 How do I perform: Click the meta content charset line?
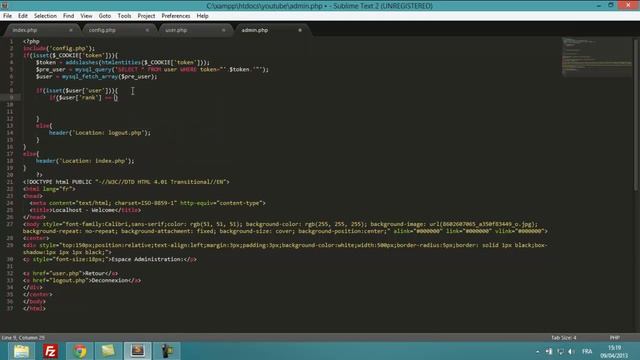pos(147,203)
